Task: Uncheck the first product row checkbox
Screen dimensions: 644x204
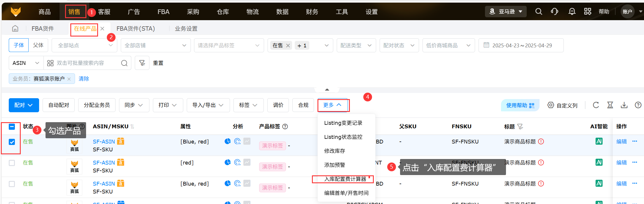Action: click(x=12, y=142)
